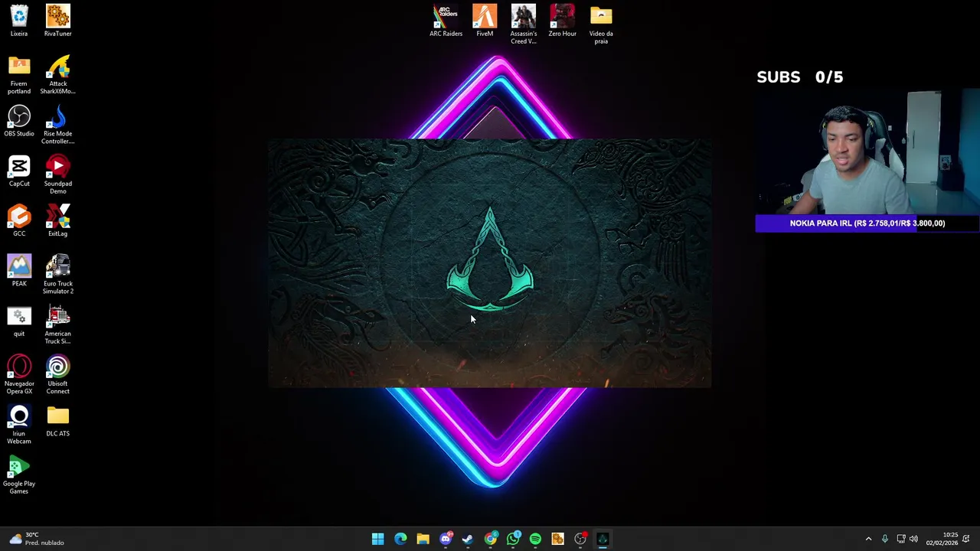Open WhatsApp from the taskbar
Image resolution: width=980 pixels, height=551 pixels.
(513, 539)
